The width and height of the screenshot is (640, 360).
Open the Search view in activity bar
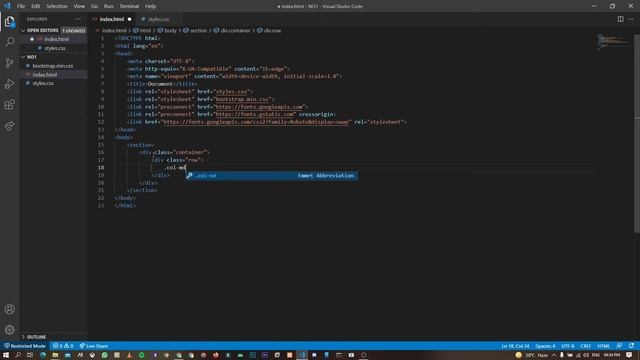9,42
